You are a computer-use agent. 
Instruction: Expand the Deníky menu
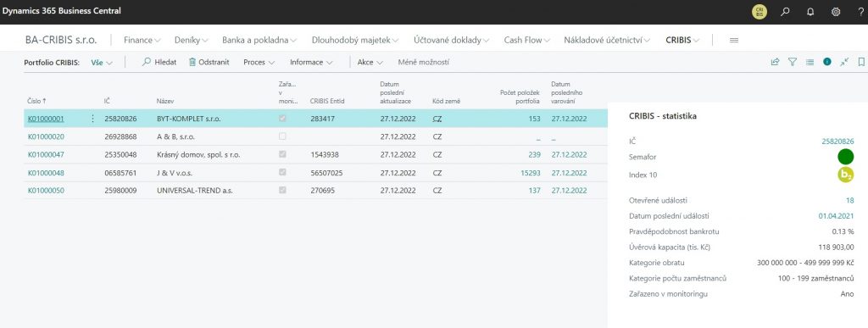coord(192,41)
